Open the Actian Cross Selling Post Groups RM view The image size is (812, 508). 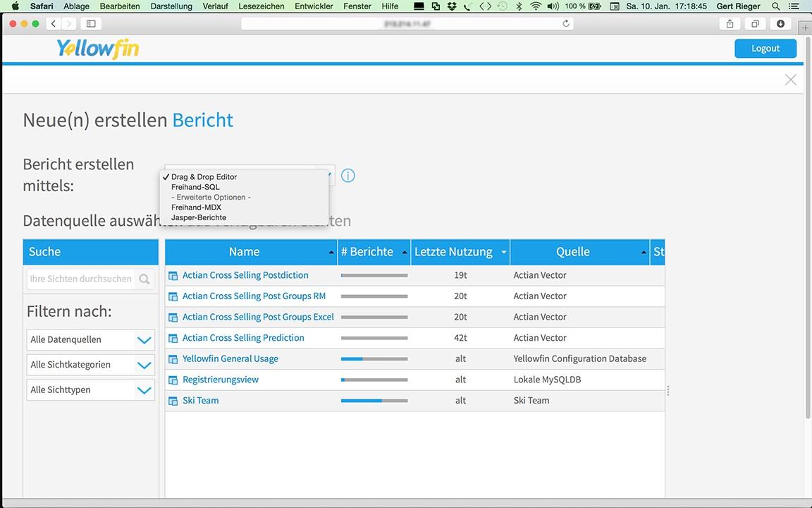254,296
